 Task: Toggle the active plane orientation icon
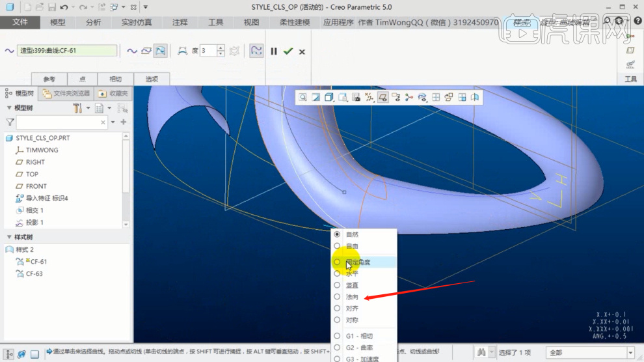click(382, 98)
